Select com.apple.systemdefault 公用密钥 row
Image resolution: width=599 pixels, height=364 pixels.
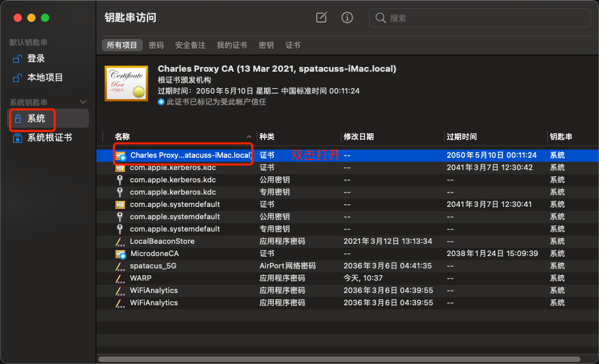(347, 216)
